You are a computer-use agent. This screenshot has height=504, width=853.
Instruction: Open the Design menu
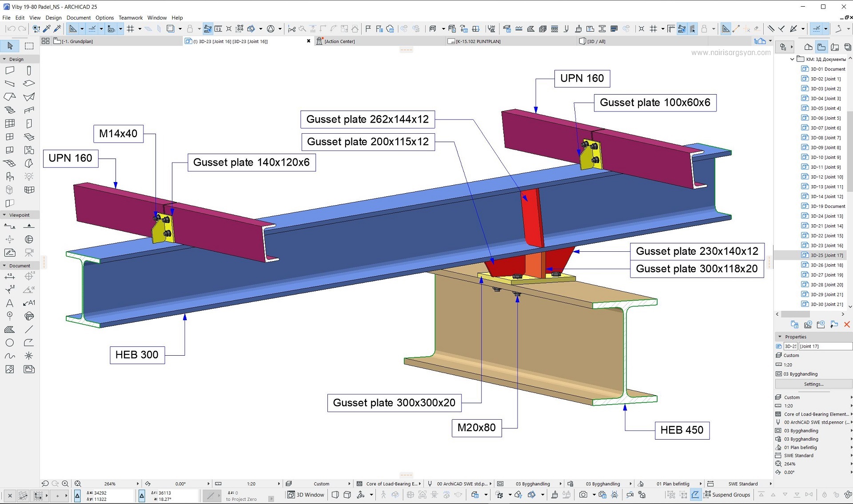[53, 18]
